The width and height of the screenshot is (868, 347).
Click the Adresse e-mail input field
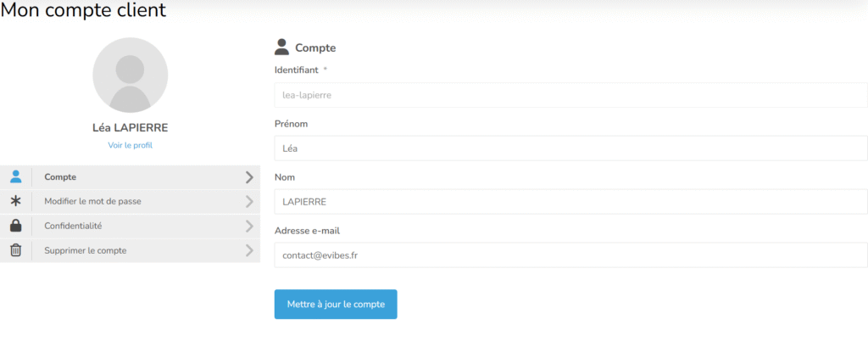[x=570, y=255]
